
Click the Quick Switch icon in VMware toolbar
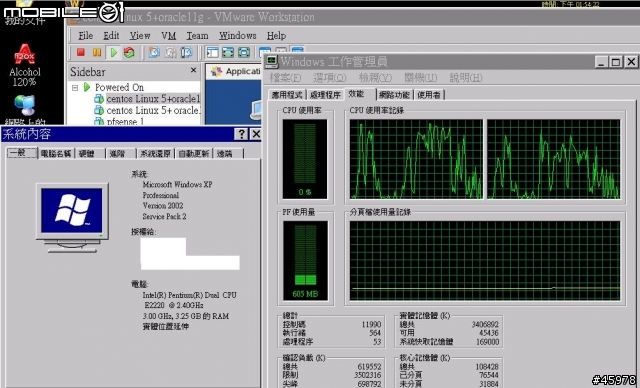coord(244,52)
